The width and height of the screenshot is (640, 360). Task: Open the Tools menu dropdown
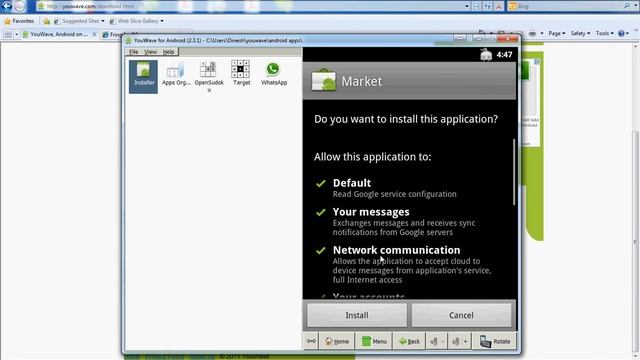[604, 33]
